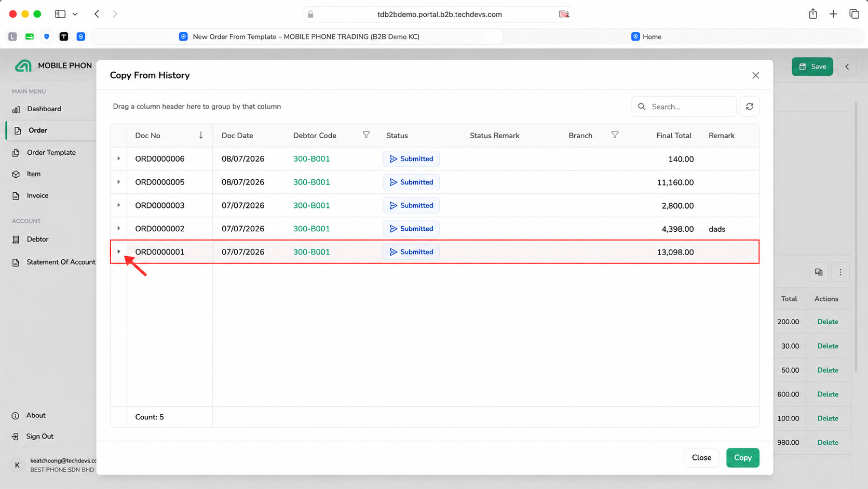Viewport: 868px width, 489px height.
Task: Click the copy icon above Actions column
Action: (819, 272)
